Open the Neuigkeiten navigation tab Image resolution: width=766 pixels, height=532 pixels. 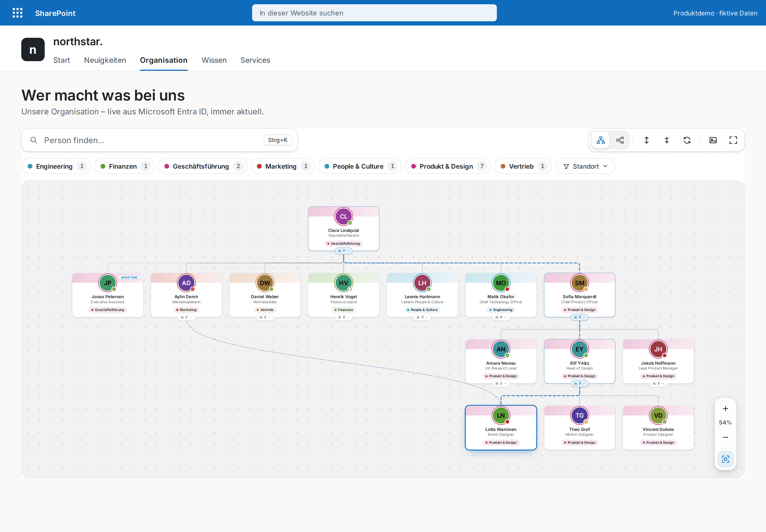(x=105, y=60)
